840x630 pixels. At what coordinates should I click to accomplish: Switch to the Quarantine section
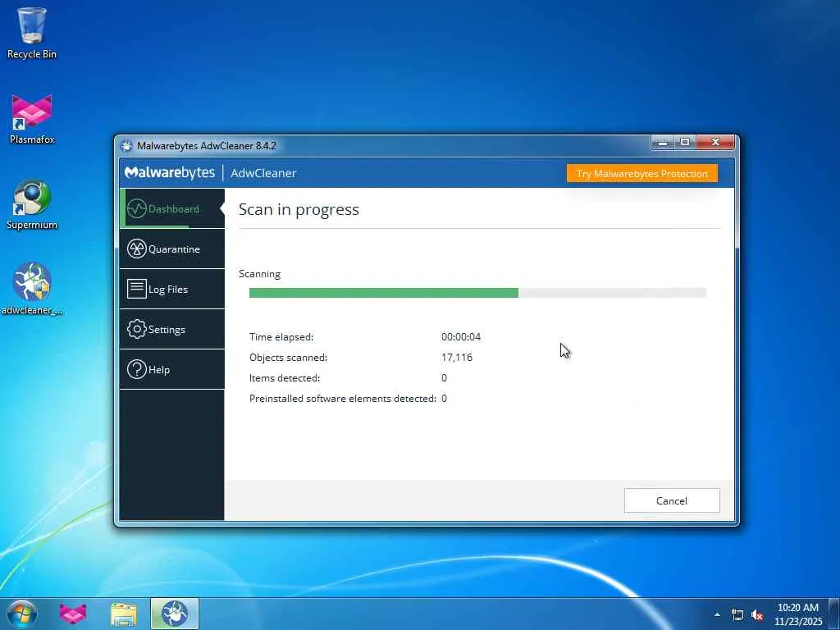point(172,249)
